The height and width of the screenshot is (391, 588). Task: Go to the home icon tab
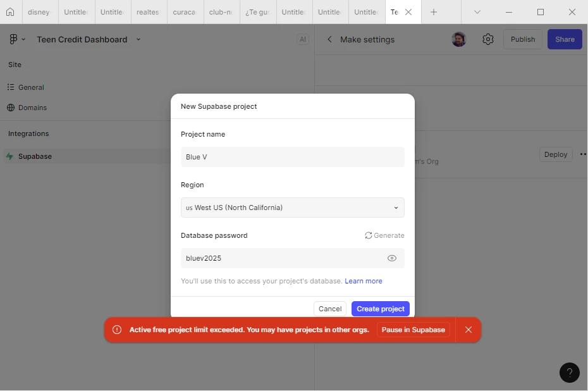click(10, 12)
